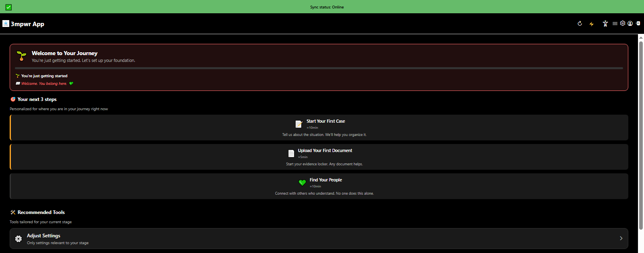Open the user profile account icon
The width and height of the screenshot is (644, 253).
[630, 24]
